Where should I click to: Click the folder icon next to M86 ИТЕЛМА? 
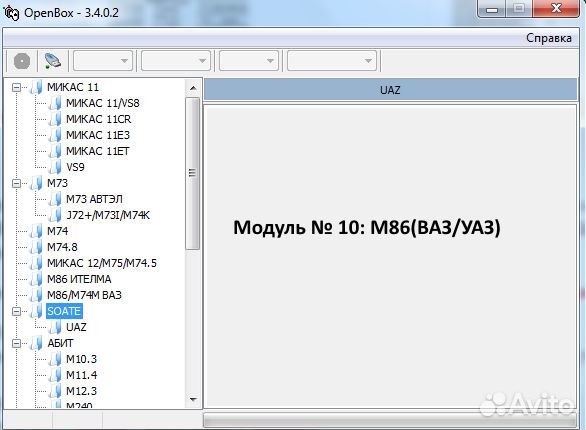pyautogui.click(x=36, y=279)
